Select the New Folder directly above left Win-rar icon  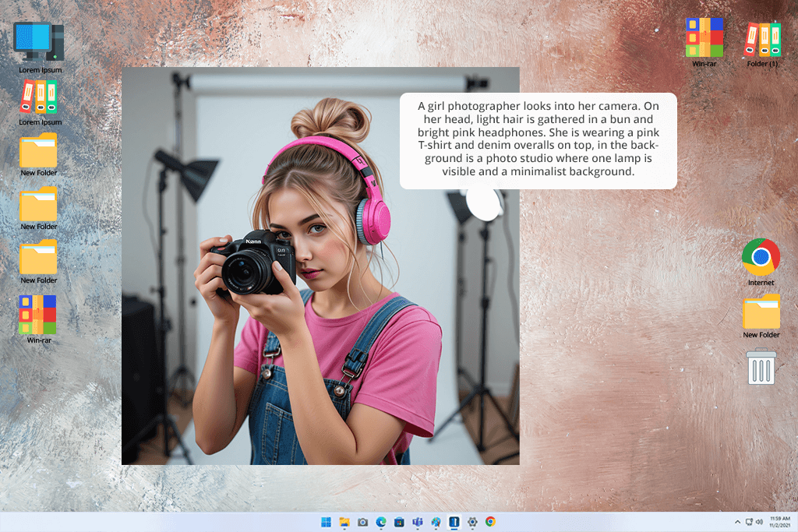38,257
